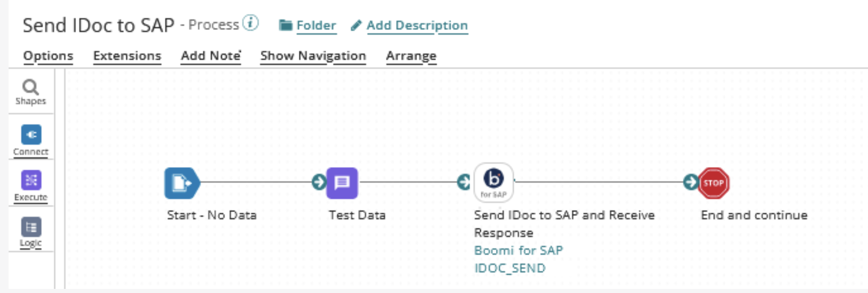Click the arrow connector entering Stop shape
Viewport: 868px width, 293px height.
click(x=691, y=182)
